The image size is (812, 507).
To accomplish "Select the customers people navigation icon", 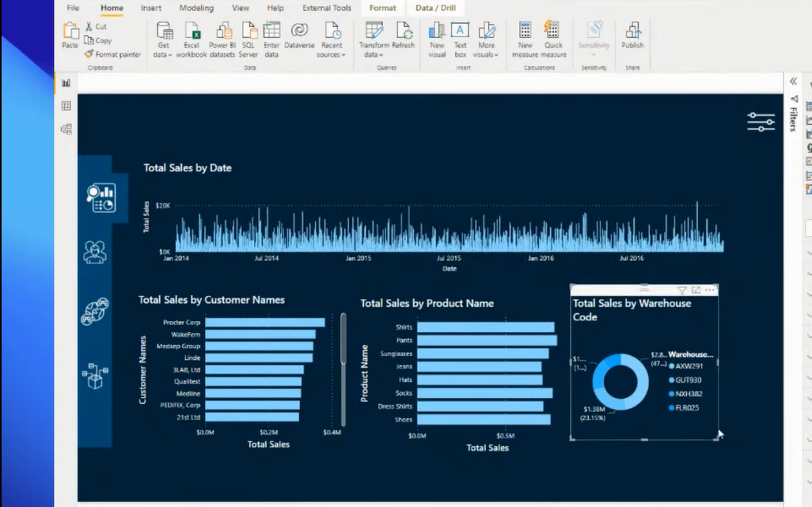I will 95,252.
